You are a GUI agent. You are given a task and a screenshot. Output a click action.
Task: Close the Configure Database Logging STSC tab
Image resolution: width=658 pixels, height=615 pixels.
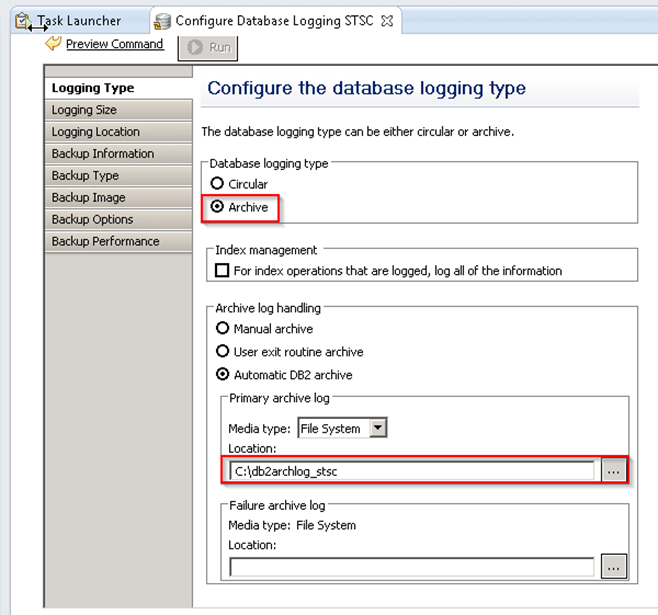388,21
